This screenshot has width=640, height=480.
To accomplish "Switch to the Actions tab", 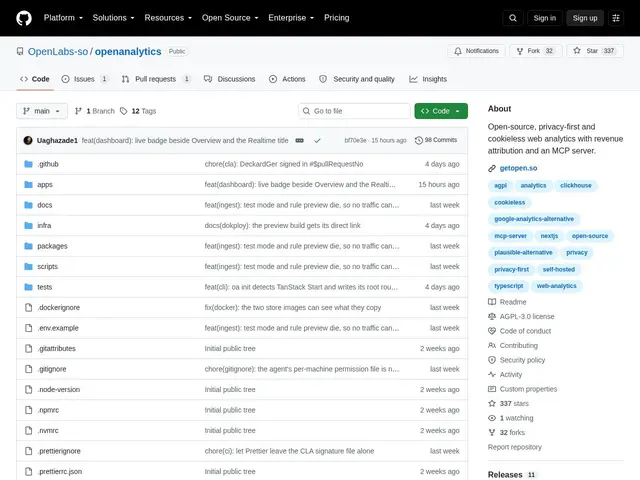I will click(x=287, y=79).
